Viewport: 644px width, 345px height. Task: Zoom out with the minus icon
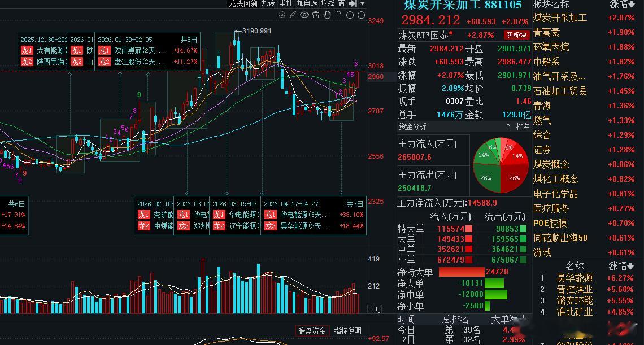point(362,15)
